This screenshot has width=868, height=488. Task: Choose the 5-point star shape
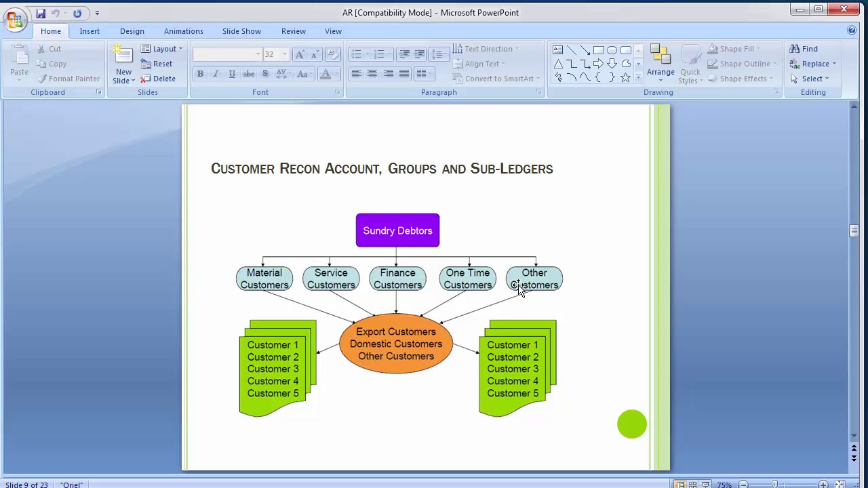[625, 78]
